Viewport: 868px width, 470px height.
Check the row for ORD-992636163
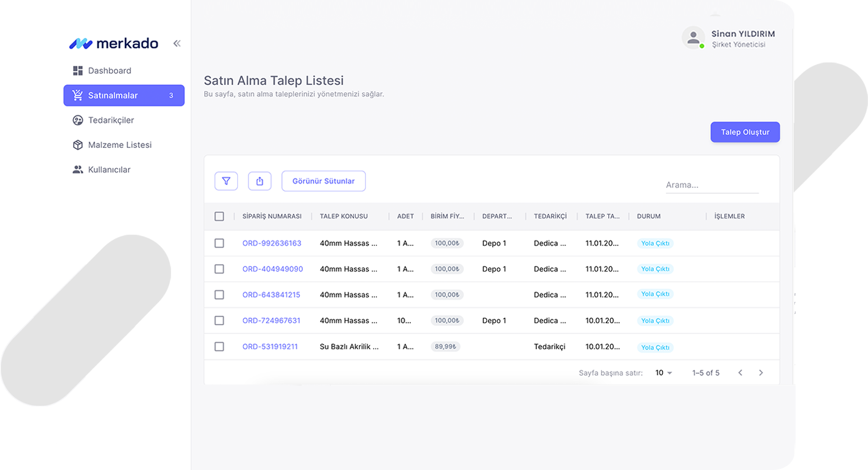(219, 243)
